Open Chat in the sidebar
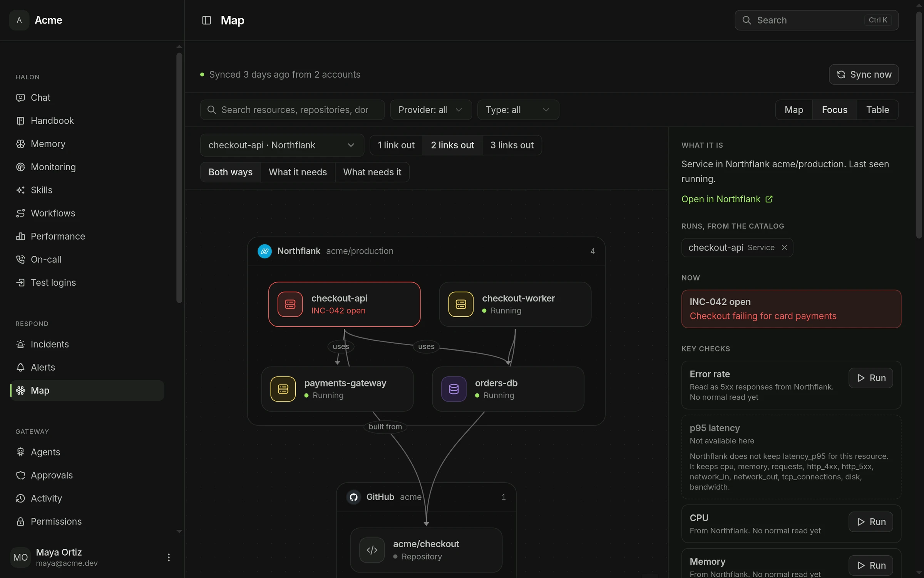 (x=87, y=97)
